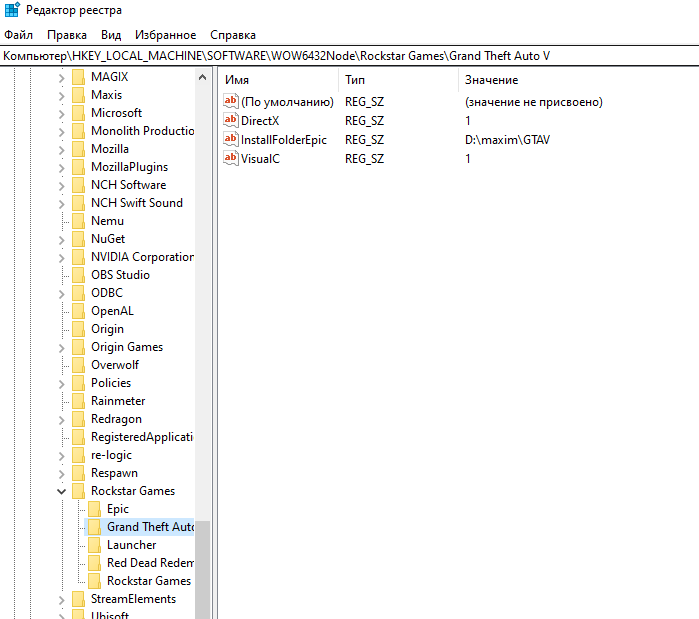Select the Ubisoft key
This screenshot has height=619, width=699.
pos(110,615)
